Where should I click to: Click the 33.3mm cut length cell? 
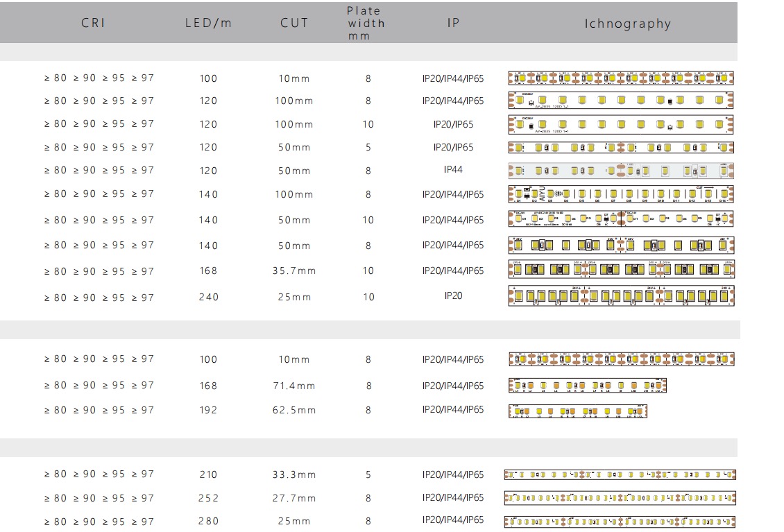pos(294,475)
